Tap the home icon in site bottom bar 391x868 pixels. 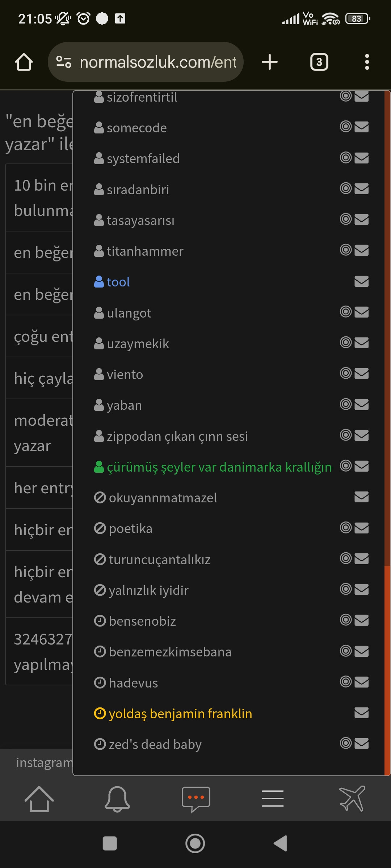39,799
